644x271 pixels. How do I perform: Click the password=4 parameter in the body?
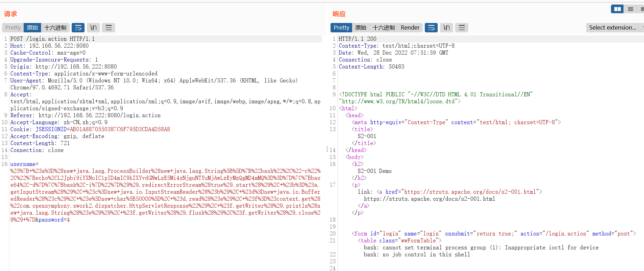pos(54,220)
